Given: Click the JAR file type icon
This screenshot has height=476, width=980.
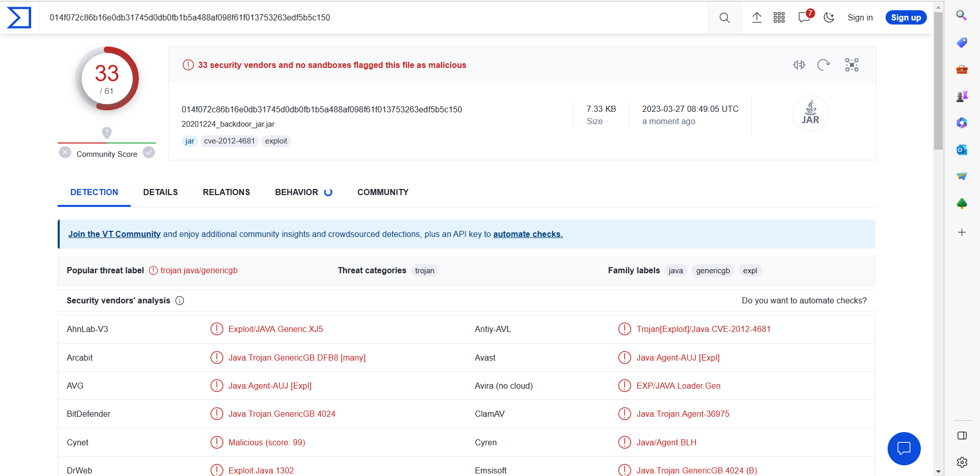Looking at the screenshot, I should (811, 113).
